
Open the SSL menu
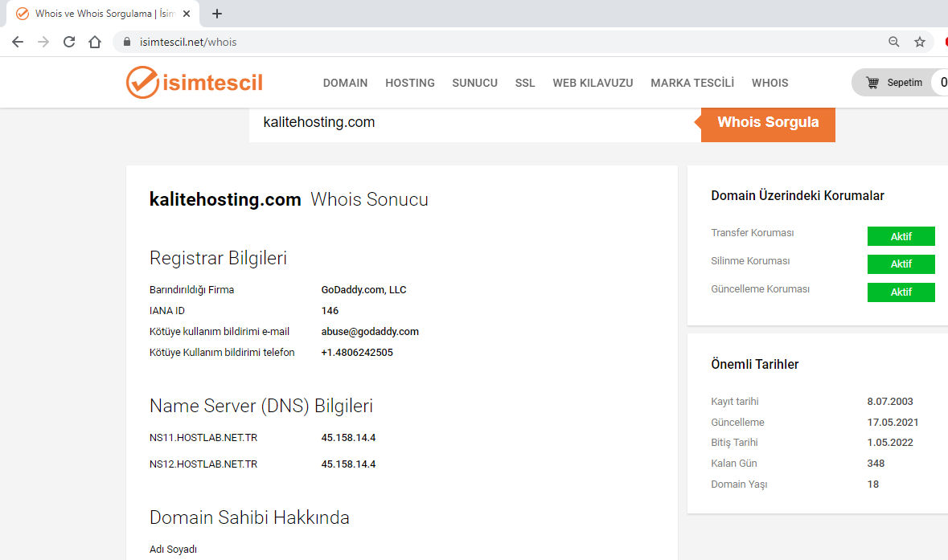(525, 83)
